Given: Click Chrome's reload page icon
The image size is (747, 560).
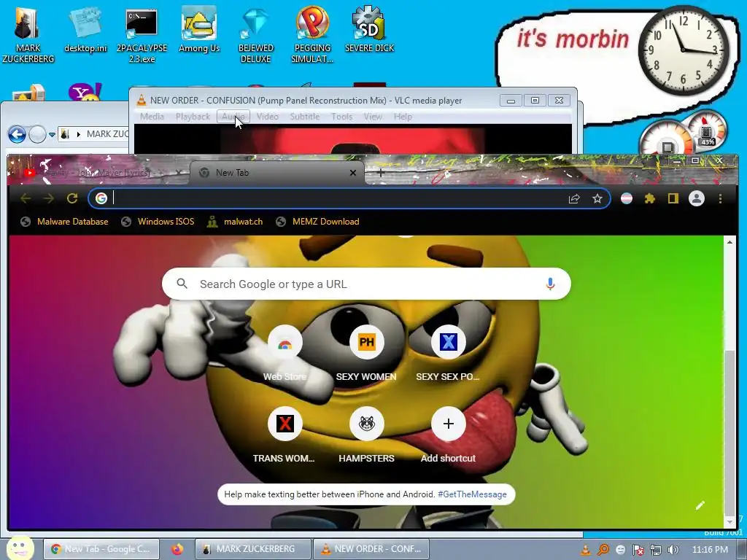Looking at the screenshot, I should point(72,198).
